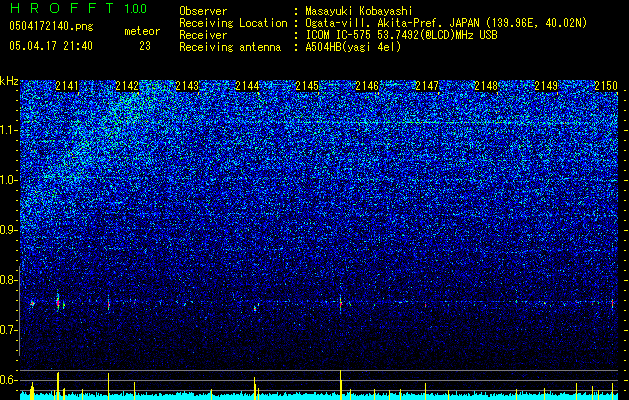The image size is (629, 400).
Task: Select the 1.0 frequency axis label
Action: [x=9, y=180]
